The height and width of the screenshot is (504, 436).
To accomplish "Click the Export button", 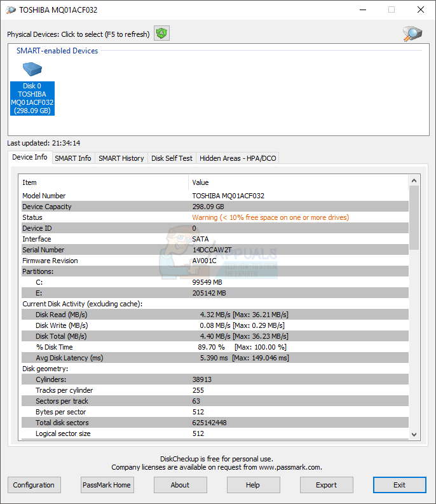I will pos(326,485).
